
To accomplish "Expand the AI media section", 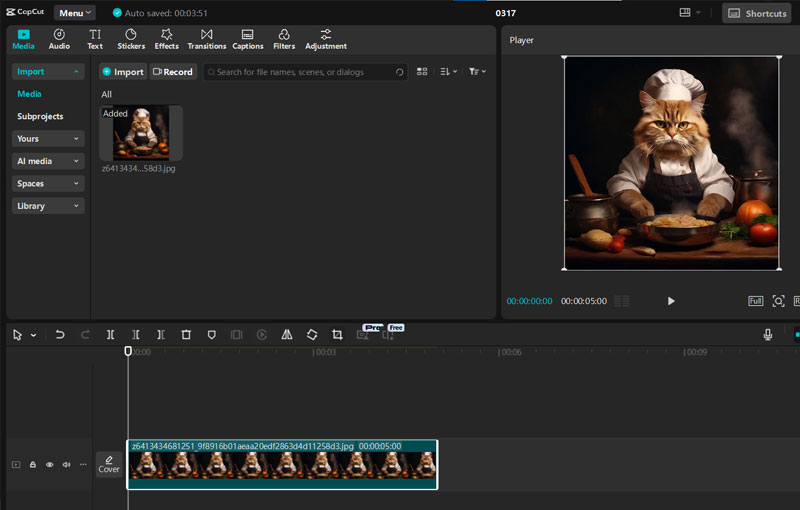I will 48,161.
